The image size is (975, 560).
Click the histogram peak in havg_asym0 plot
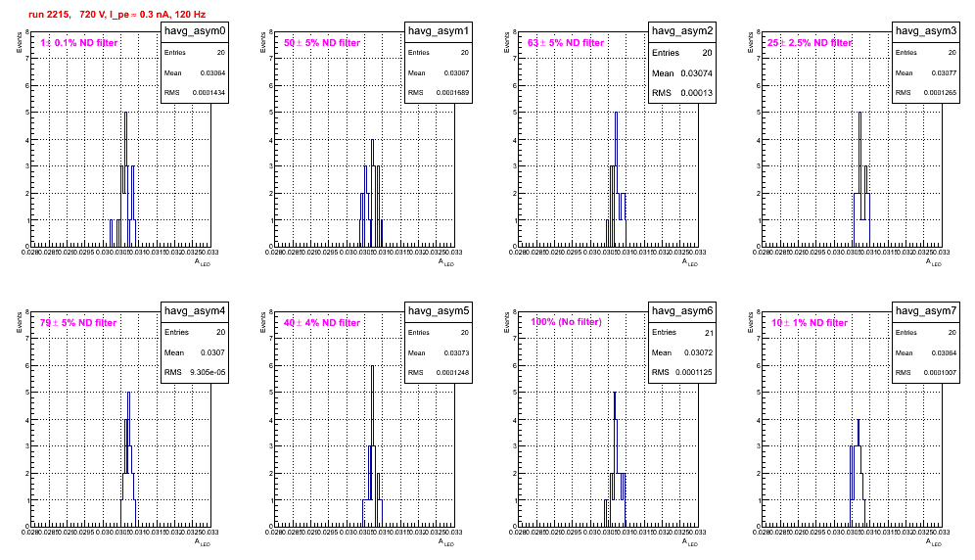pos(125,114)
